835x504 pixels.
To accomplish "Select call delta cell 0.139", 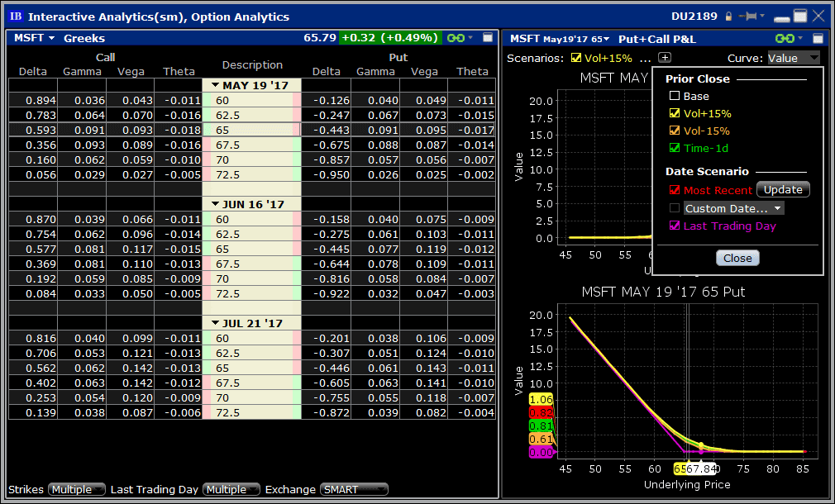I will pyautogui.click(x=33, y=412).
